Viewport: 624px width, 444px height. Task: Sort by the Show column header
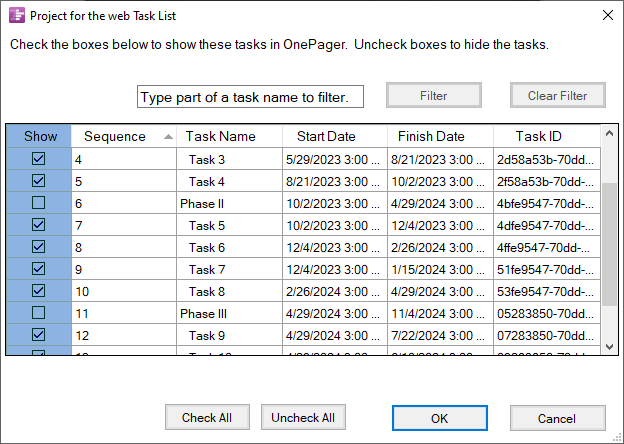[x=39, y=136]
